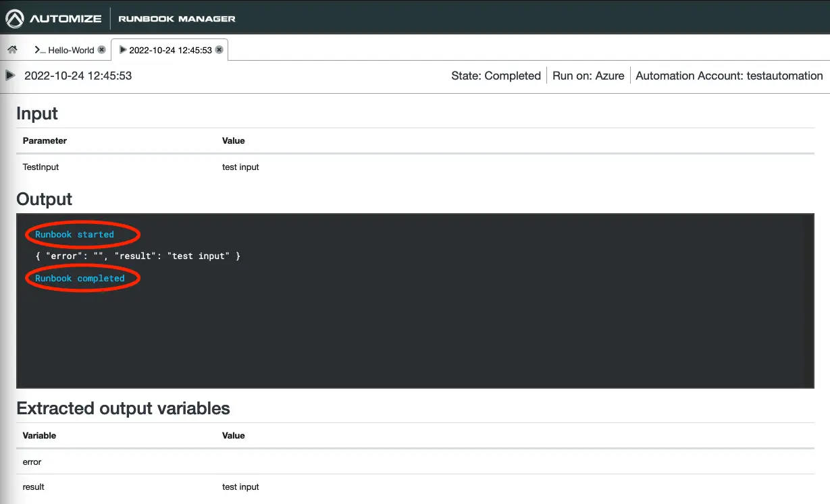The height and width of the screenshot is (504, 830).
Task: Click the Run on: Azure label
Action: pos(588,76)
